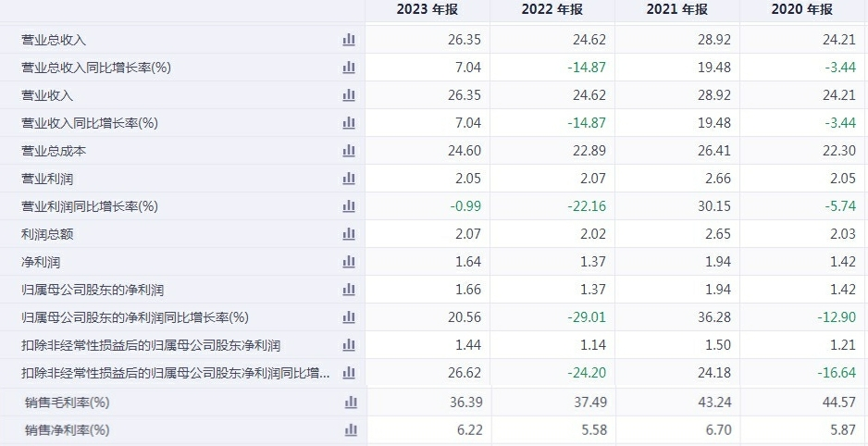The height and width of the screenshot is (446, 868).
Task: Select the 2022 年报 column header
Action: click(552, 9)
